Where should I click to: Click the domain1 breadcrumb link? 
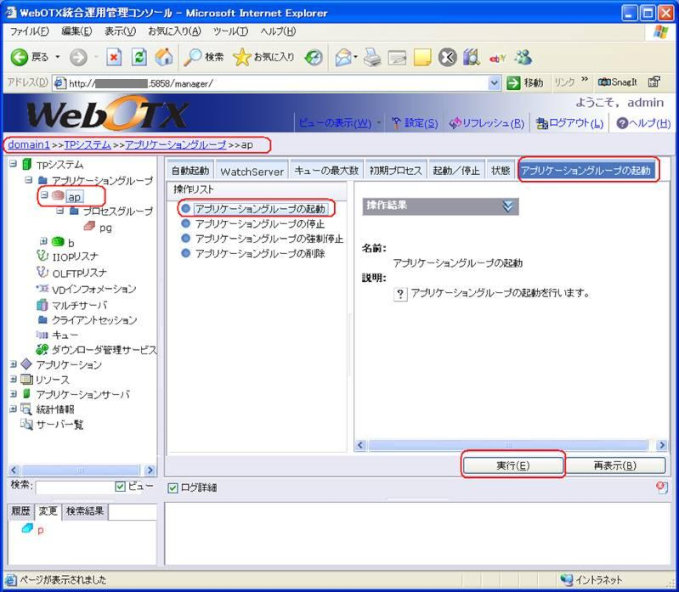pyautogui.click(x=29, y=145)
